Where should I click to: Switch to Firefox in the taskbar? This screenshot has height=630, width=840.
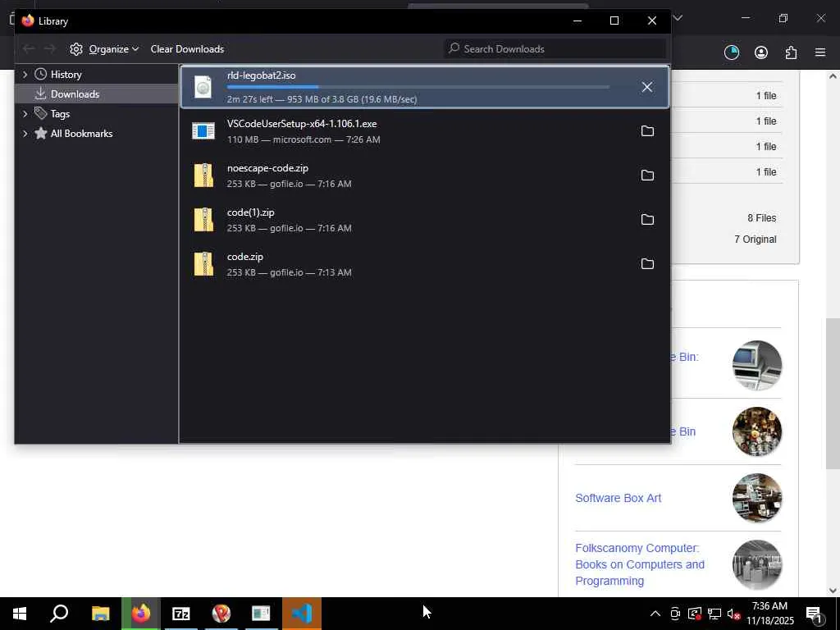[140, 614]
